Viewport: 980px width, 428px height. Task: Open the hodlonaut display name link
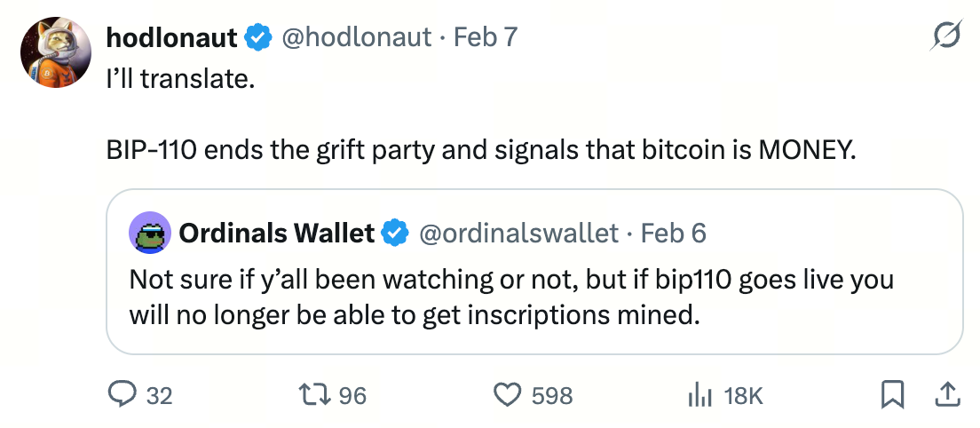coord(171,37)
